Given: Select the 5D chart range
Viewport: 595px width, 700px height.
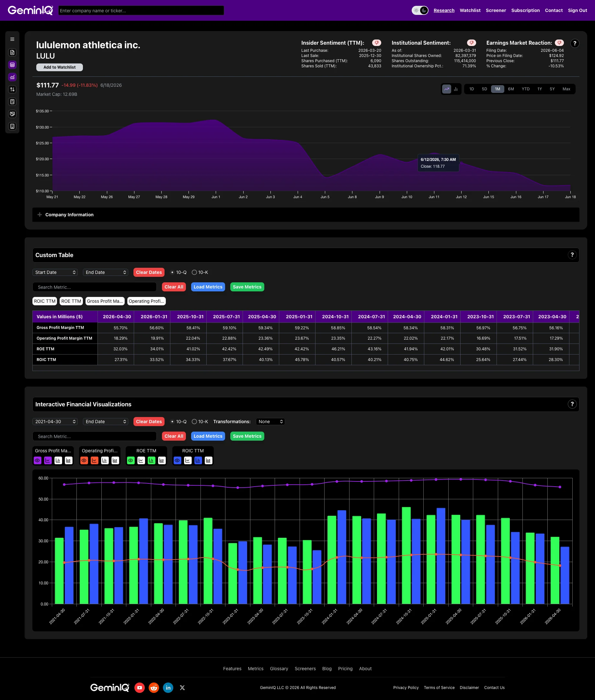Looking at the screenshot, I should [x=484, y=89].
